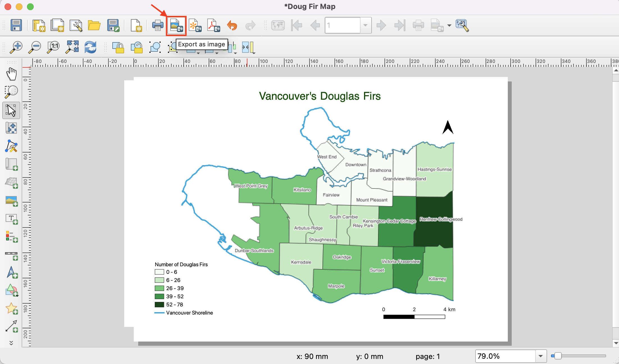Click the orange Undo arrow
Viewport: 619px width, 364px height.
tap(232, 26)
